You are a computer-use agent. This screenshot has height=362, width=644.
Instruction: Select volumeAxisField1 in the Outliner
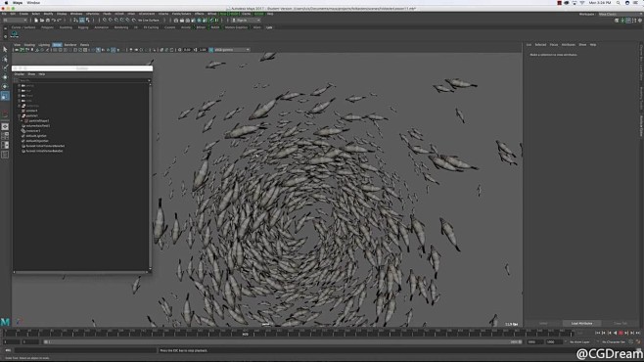(x=38, y=125)
